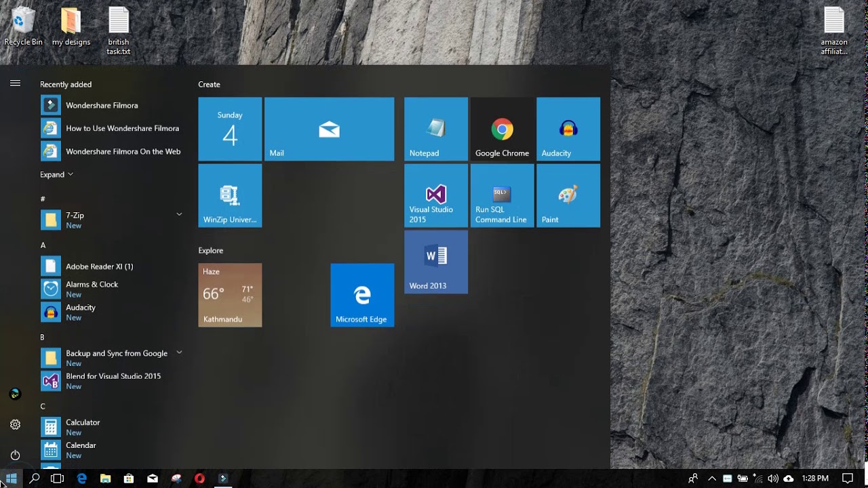Open the WinZip Universal tile
The height and width of the screenshot is (488, 868).
[230, 195]
